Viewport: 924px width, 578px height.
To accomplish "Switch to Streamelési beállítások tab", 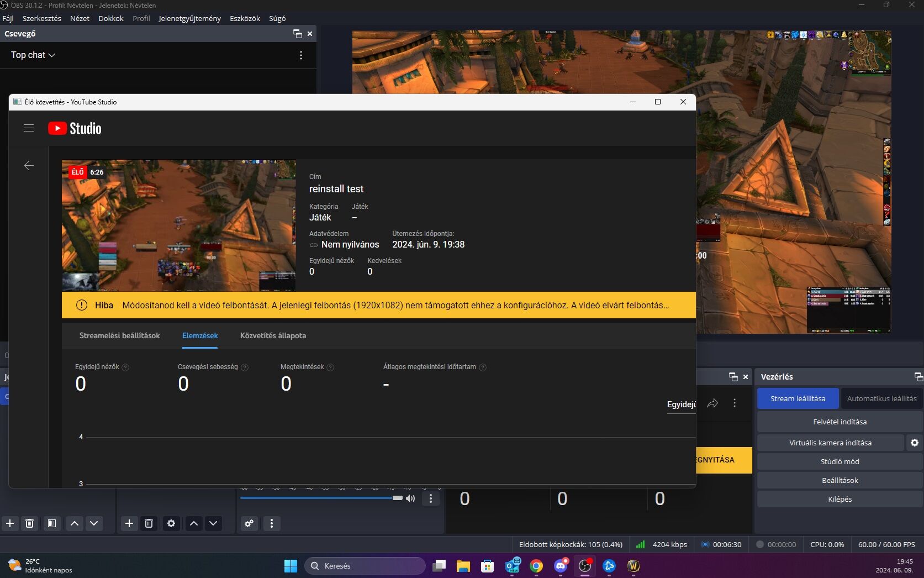I will 119,335.
